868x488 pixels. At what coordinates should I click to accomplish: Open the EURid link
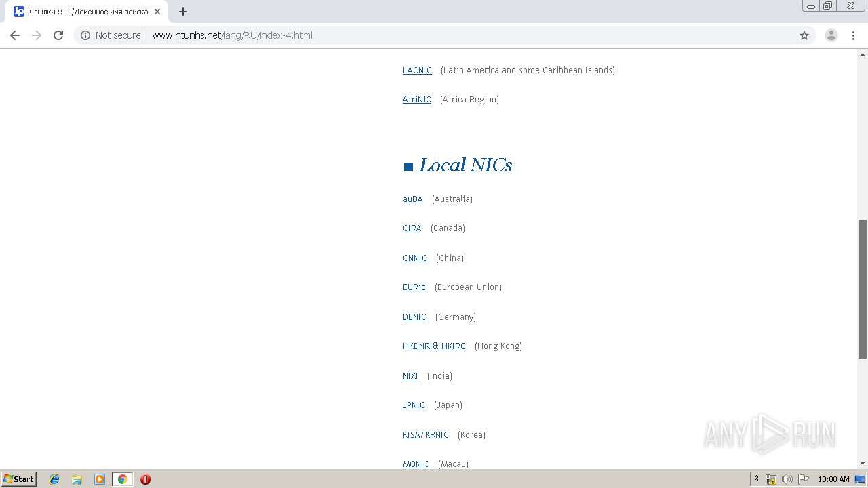[x=414, y=287]
